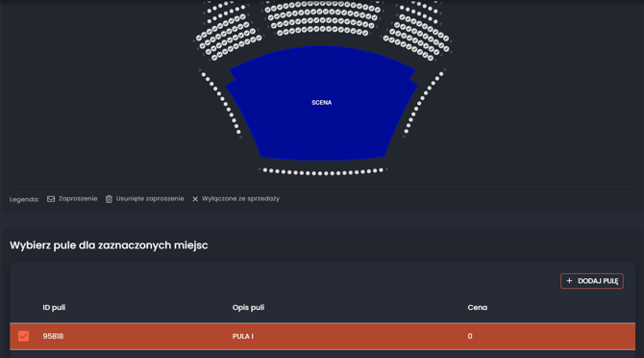
Task: Click the plus icon in Dodaj pulę button
Action: click(x=569, y=281)
